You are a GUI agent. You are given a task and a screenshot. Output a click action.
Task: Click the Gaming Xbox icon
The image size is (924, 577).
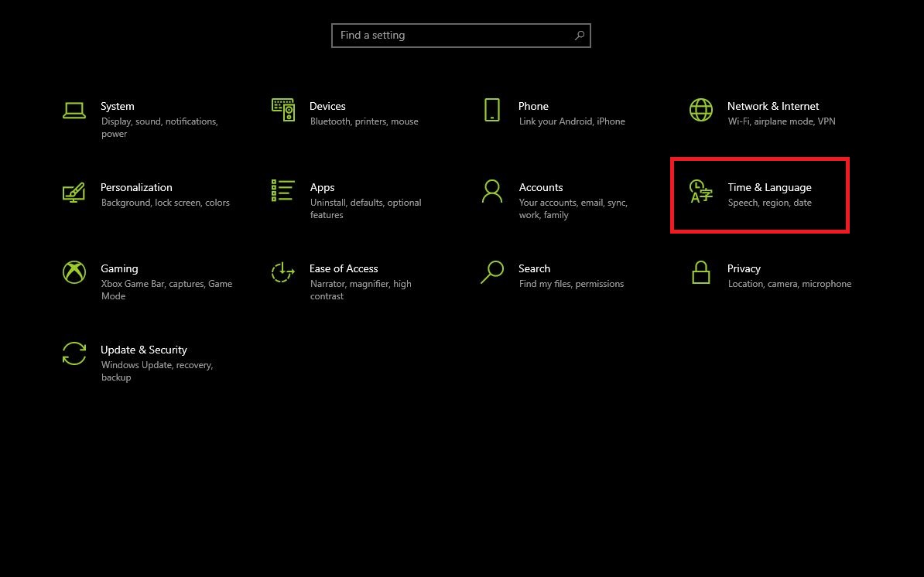pos(74,272)
